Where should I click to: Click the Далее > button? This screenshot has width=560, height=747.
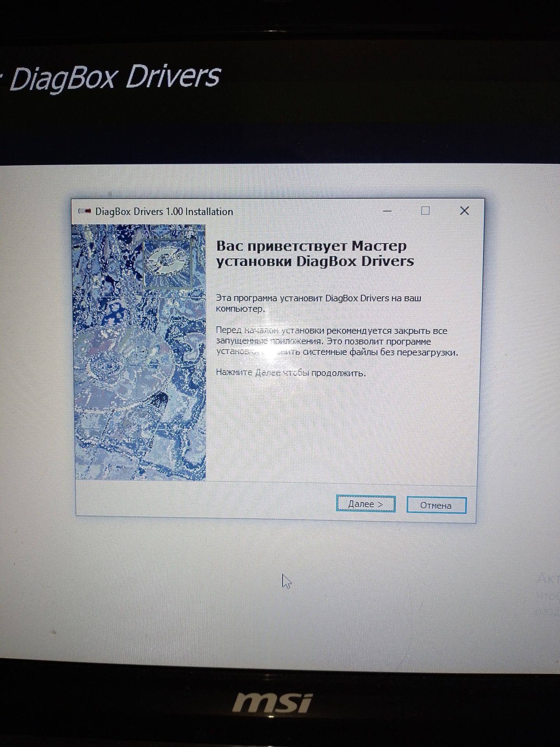pos(366,504)
